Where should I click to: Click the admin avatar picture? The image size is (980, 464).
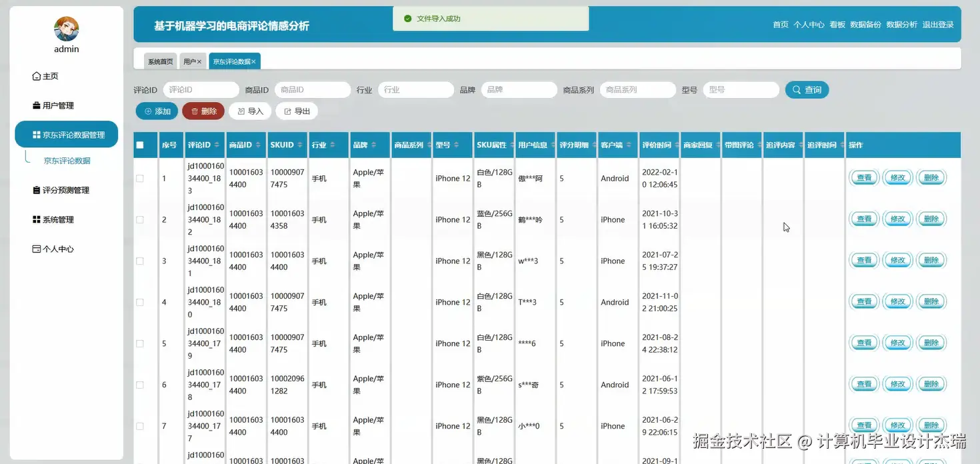(x=67, y=29)
